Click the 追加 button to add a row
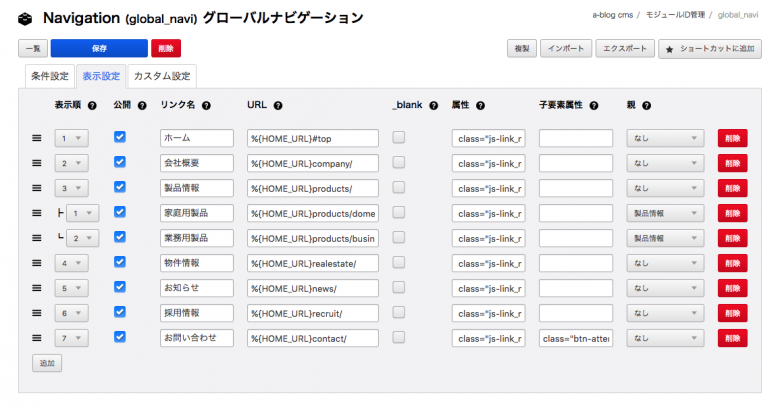This screenshot has width=780, height=410. click(x=46, y=363)
